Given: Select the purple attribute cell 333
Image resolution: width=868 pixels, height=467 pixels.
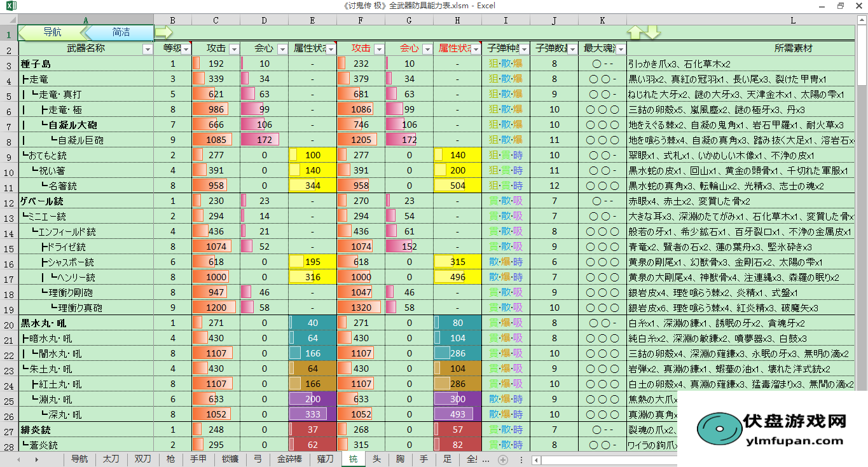Looking at the screenshot, I should (x=312, y=414).
